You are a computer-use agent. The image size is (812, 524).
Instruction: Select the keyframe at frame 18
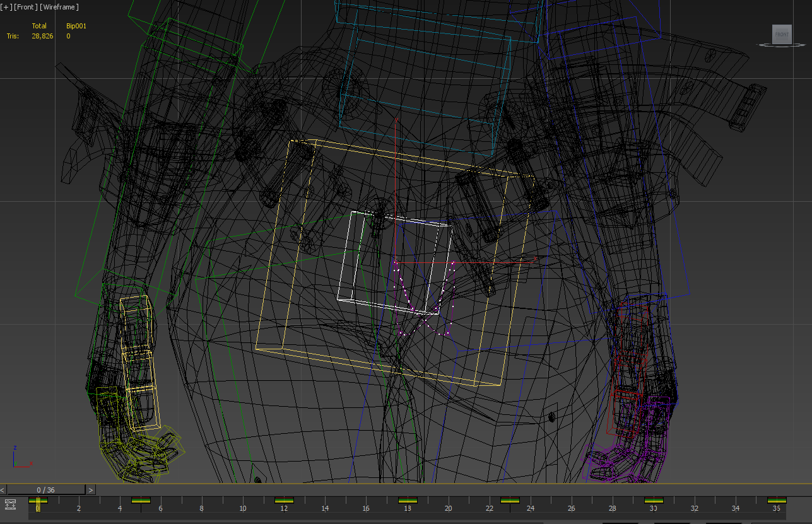point(408,501)
